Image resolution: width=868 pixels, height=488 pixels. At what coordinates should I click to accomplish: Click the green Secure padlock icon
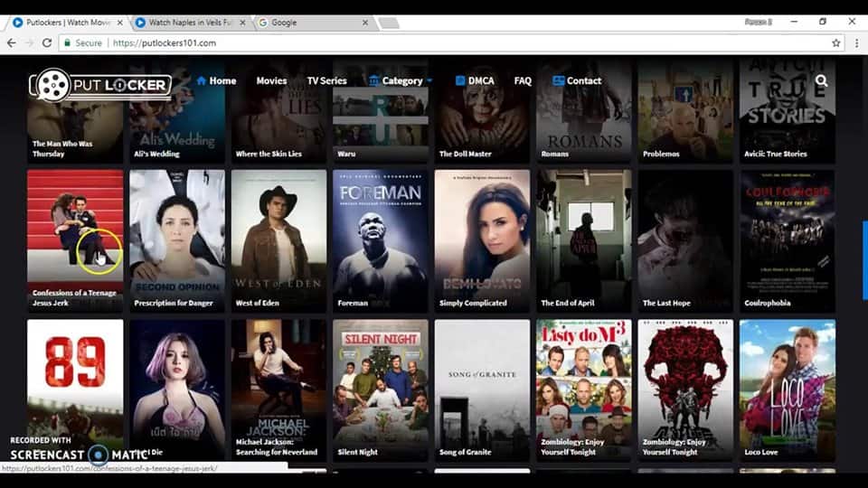[x=67, y=42]
